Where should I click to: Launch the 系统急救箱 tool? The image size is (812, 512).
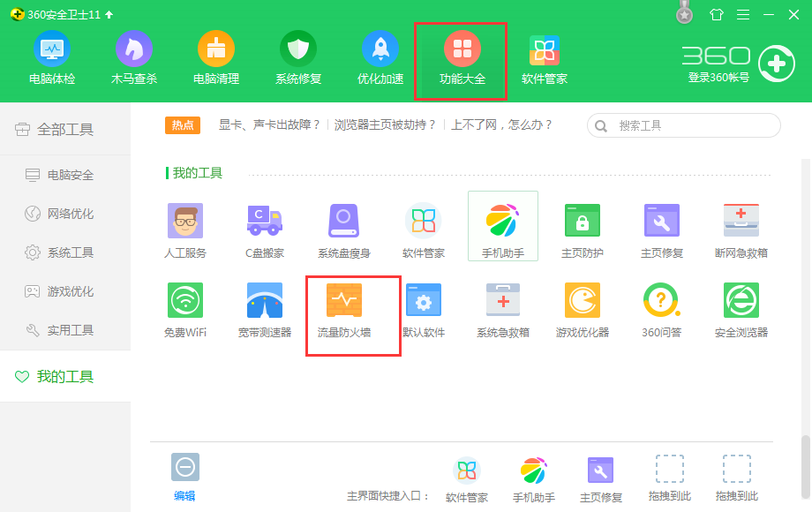pyautogui.click(x=503, y=310)
